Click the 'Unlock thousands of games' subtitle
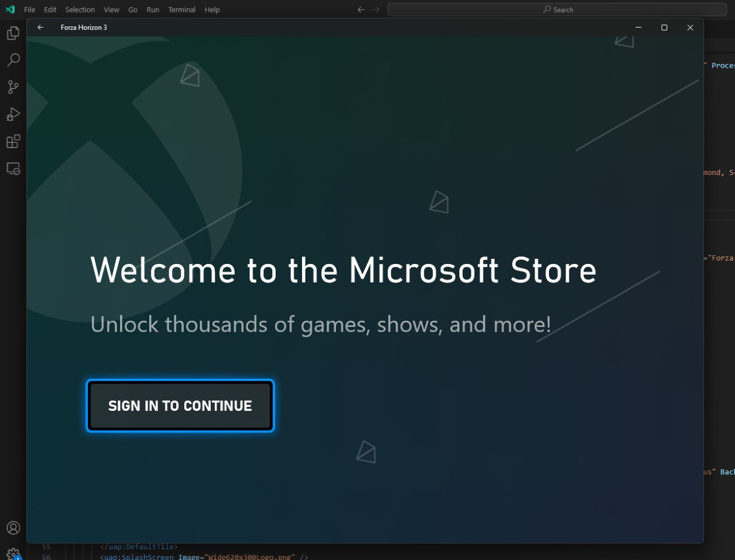The image size is (735, 560). coord(320,325)
